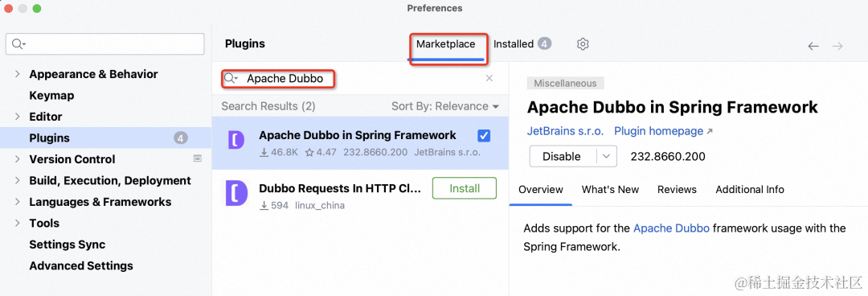Select Keymap in the settings tree
Viewport: 868px width, 296px height.
(51, 96)
